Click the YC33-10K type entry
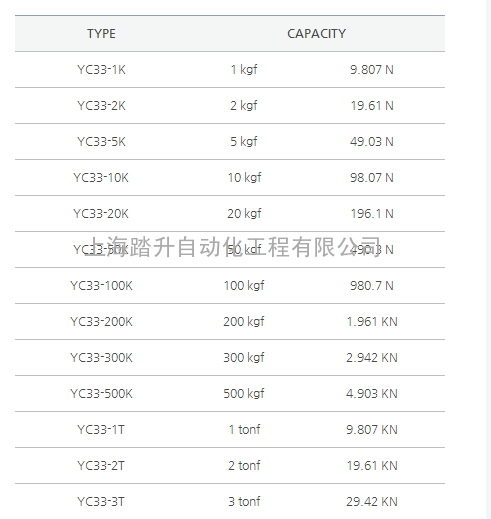 coord(101,178)
